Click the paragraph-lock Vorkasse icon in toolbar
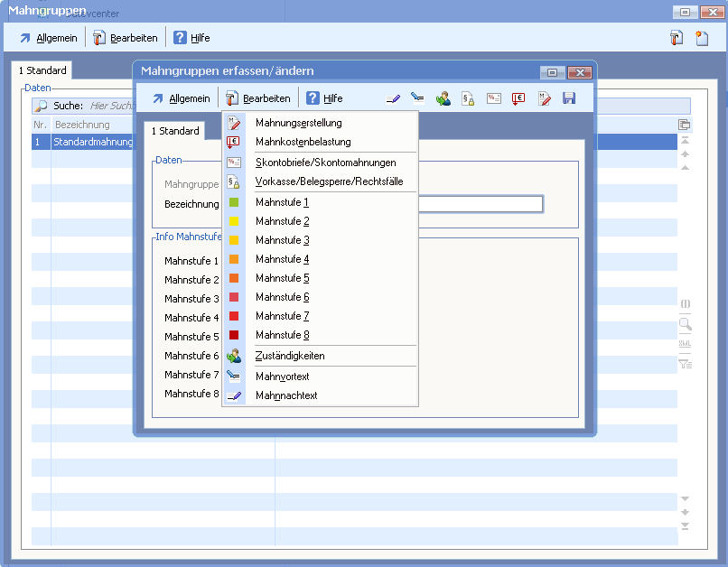 point(468,98)
